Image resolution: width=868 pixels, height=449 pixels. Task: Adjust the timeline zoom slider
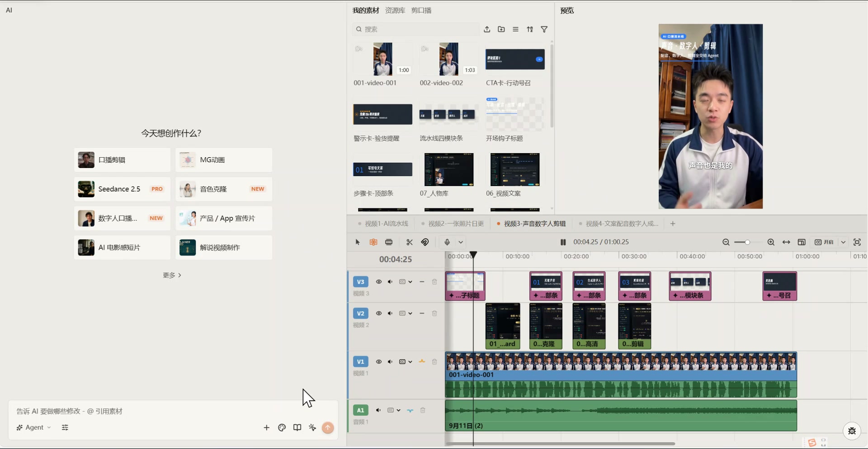[x=748, y=242]
